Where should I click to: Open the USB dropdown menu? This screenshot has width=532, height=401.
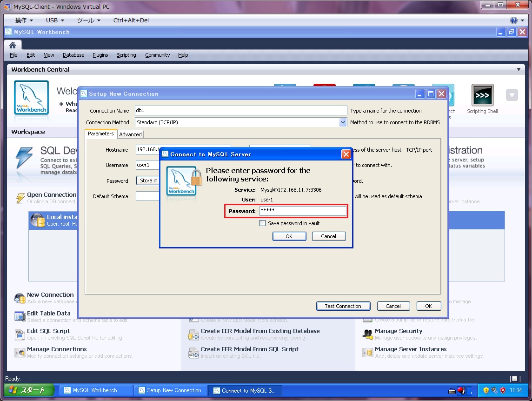(55, 20)
